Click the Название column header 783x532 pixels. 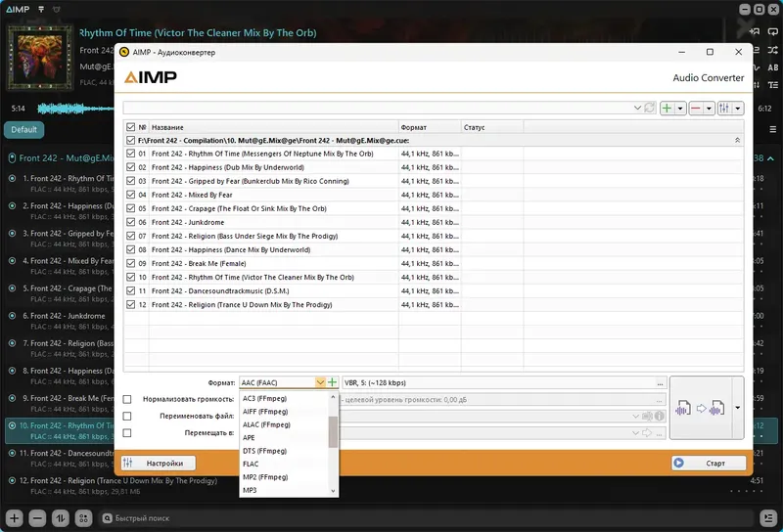click(274, 127)
